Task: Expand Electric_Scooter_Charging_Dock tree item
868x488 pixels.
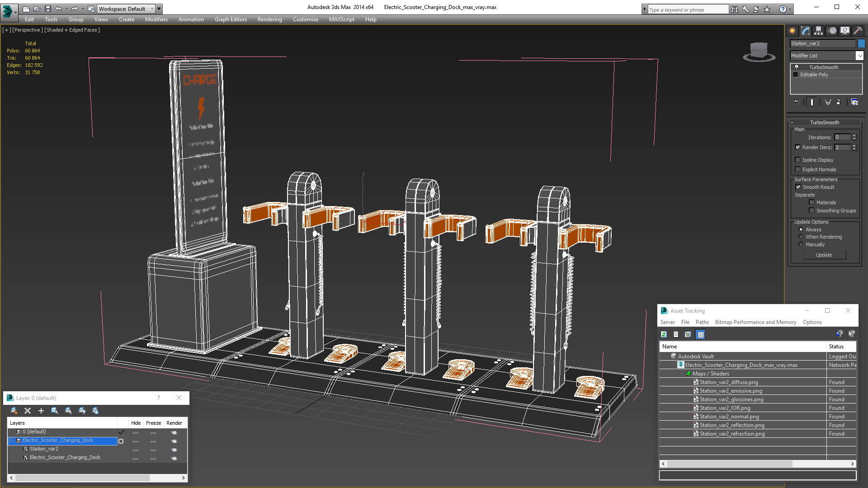Action: coord(11,441)
